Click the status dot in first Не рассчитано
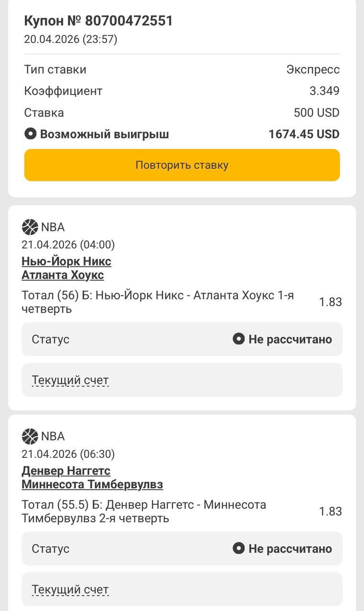 pyautogui.click(x=239, y=339)
